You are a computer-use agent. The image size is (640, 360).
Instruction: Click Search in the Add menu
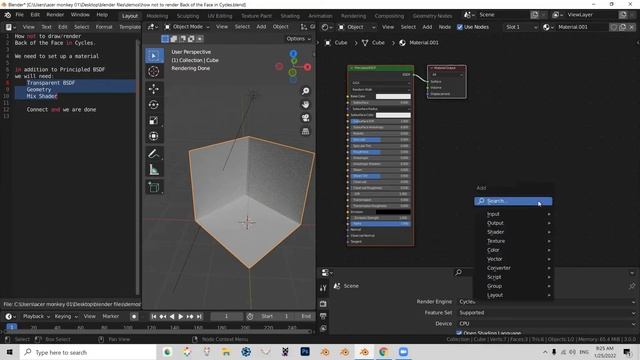click(x=513, y=201)
